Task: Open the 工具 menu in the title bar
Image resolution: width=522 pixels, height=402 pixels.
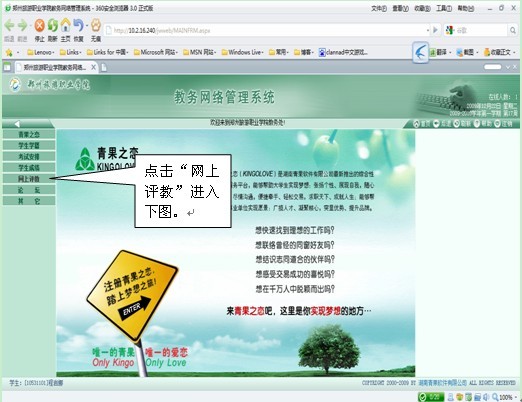Action: [444, 8]
